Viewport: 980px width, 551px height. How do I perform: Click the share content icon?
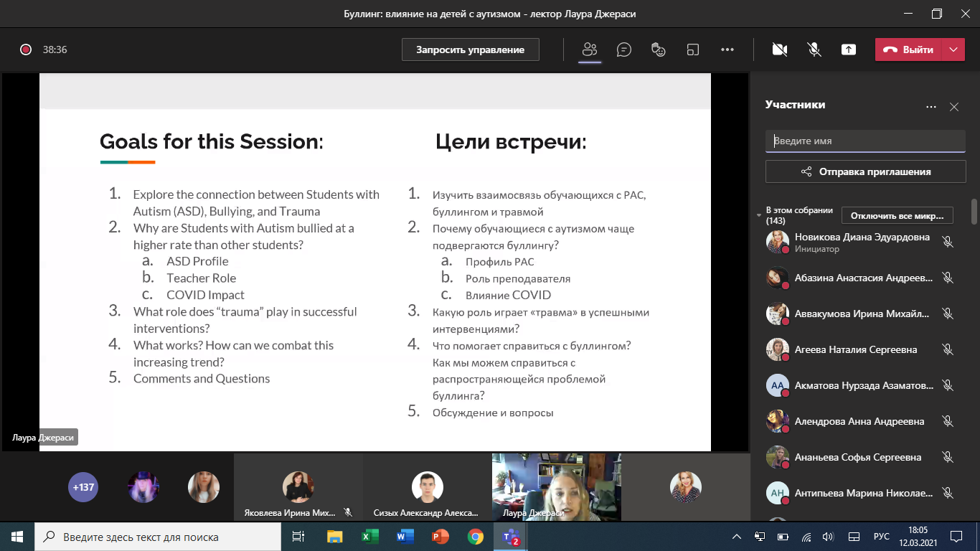[x=849, y=50]
